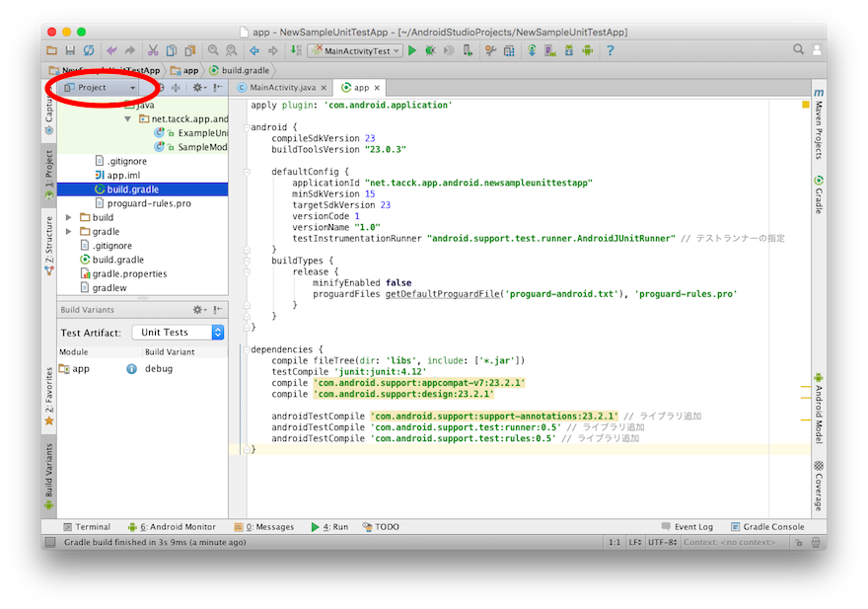
Task: Open the 0: Messages tool window
Action: [264, 527]
